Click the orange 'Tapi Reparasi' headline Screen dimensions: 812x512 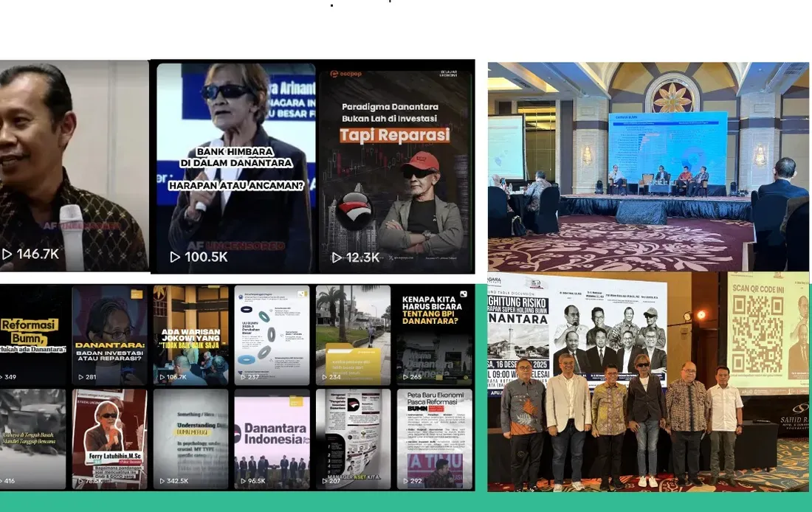coord(395,135)
